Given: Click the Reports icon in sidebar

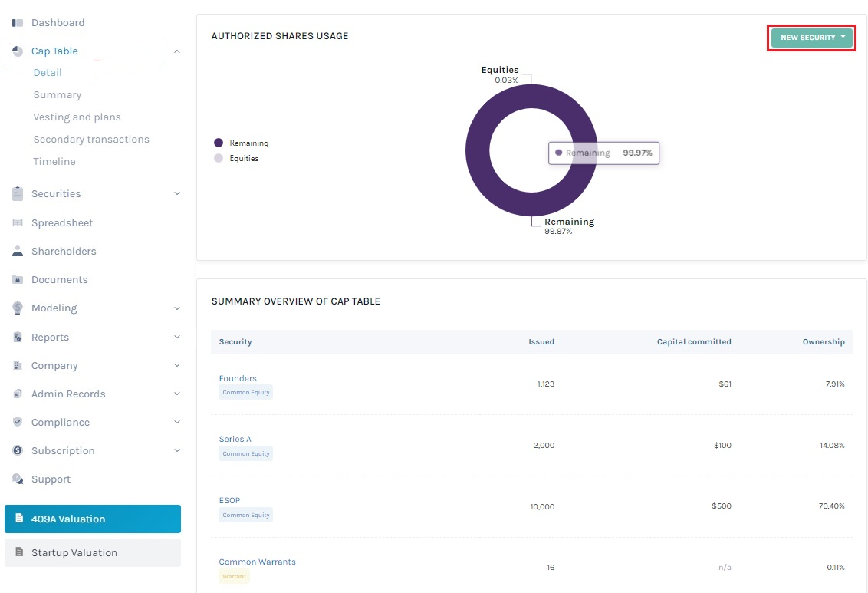Looking at the screenshot, I should coord(18,337).
